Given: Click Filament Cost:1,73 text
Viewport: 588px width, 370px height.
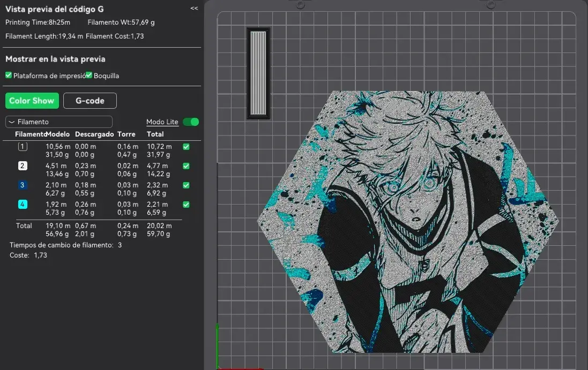Looking at the screenshot, I should pos(115,36).
